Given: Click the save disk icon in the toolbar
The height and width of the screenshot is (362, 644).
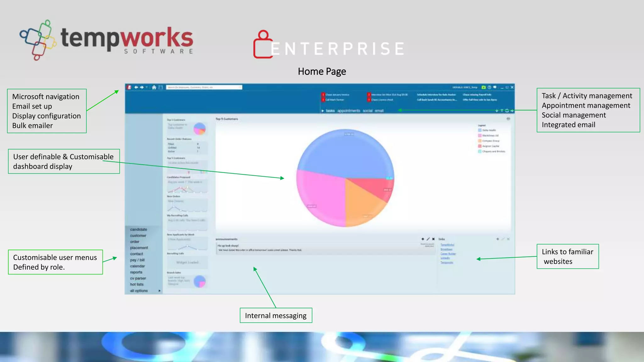Looking at the screenshot, I should (x=161, y=87).
